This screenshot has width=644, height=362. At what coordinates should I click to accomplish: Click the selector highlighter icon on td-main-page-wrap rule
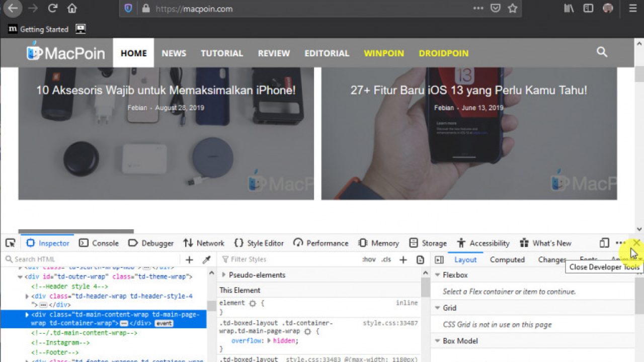(x=308, y=331)
